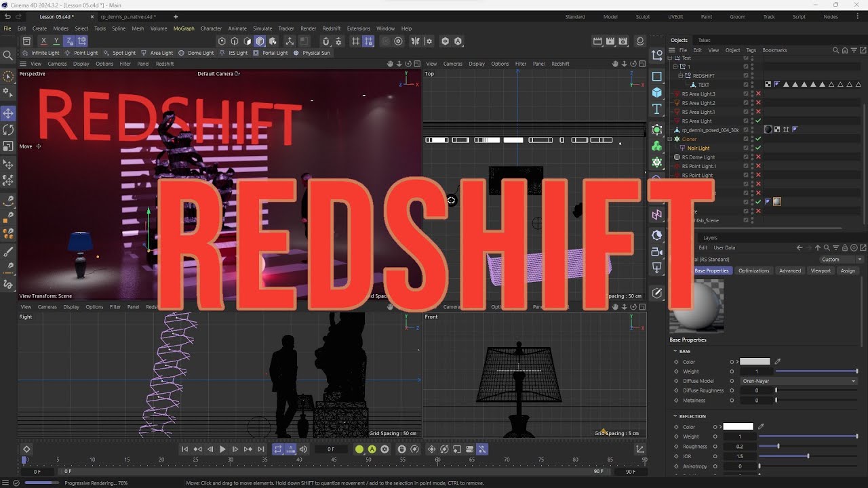Open the Custom preset dropdown
This screenshot has height=488, width=868.
click(x=842, y=259)
